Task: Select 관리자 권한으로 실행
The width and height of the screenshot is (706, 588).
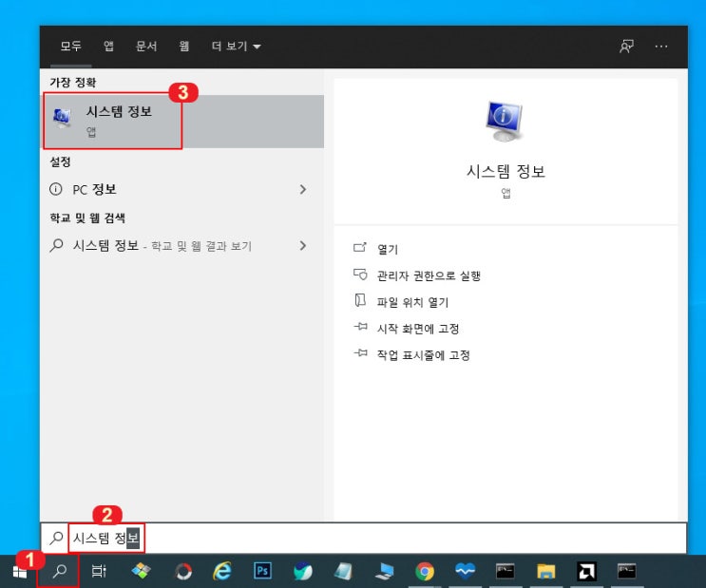Action: (429, 275)
